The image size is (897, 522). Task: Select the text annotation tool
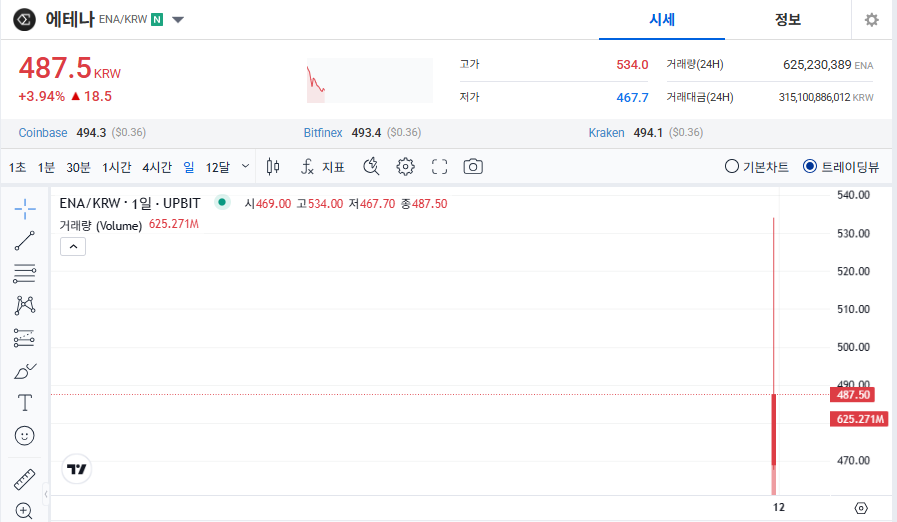tap(25, 403)
